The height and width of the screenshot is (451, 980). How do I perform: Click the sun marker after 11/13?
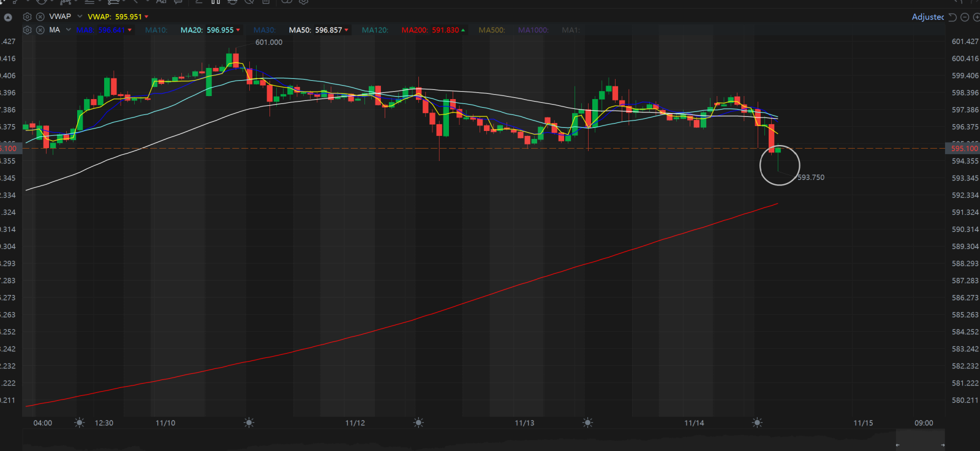(x=587, y=423)
